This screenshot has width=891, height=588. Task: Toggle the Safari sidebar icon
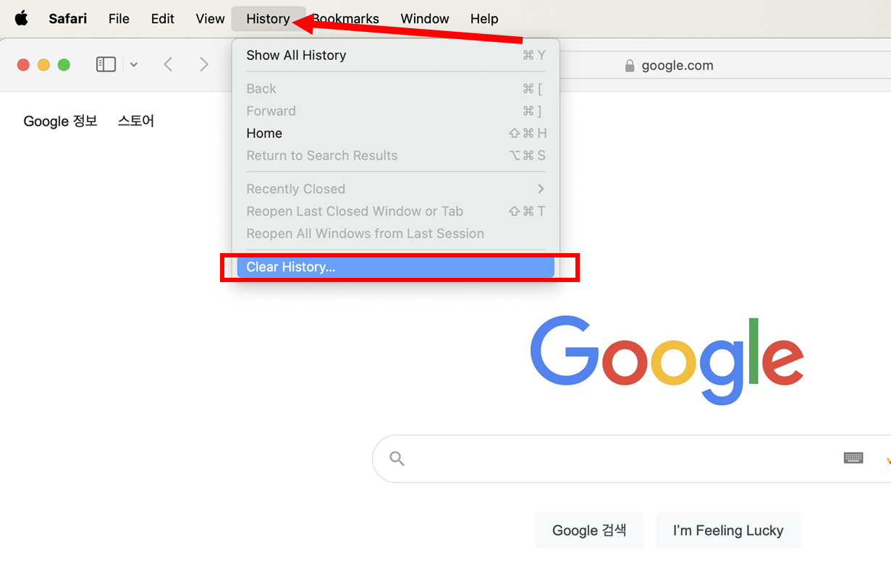point(106,64)
